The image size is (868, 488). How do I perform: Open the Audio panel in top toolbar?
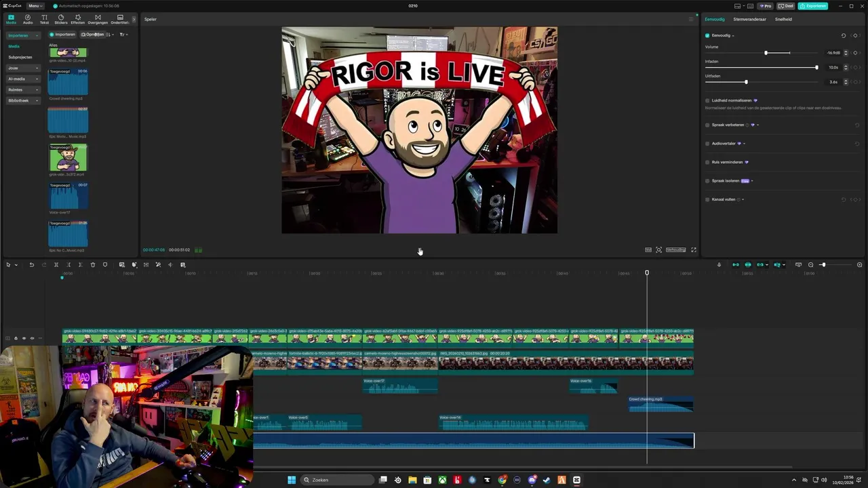click(28, 19)
